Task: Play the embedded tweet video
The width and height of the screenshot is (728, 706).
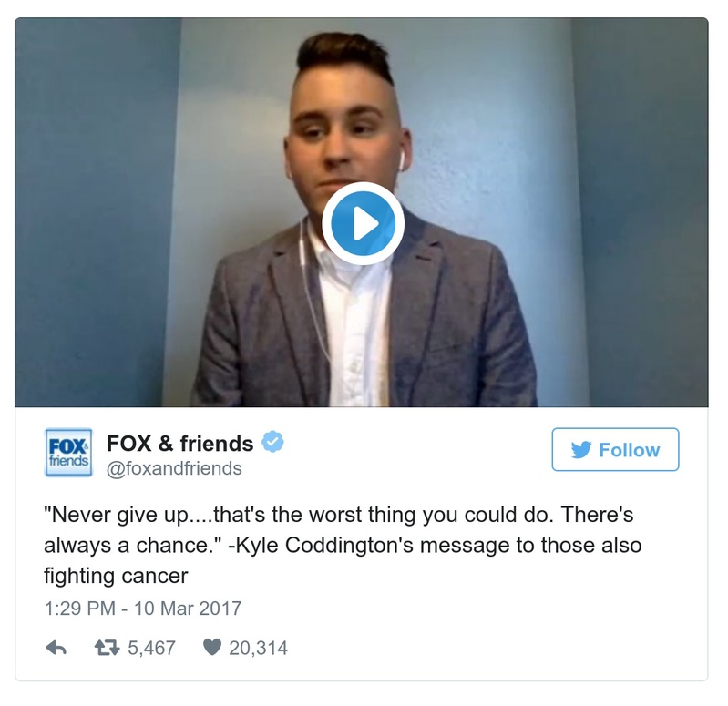Action: pyautogui.click(x=363, y=223)
